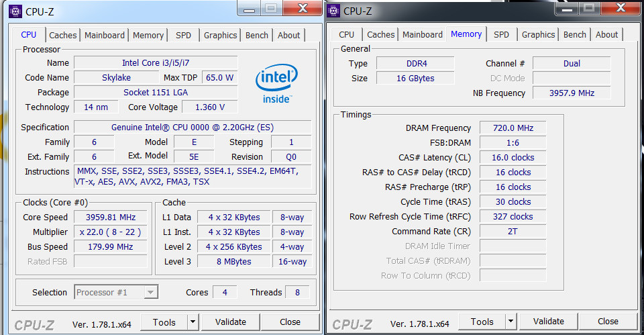Screen dimensions: 644x335
Task: Switch to CPU tab in right window
Action: 347,34
